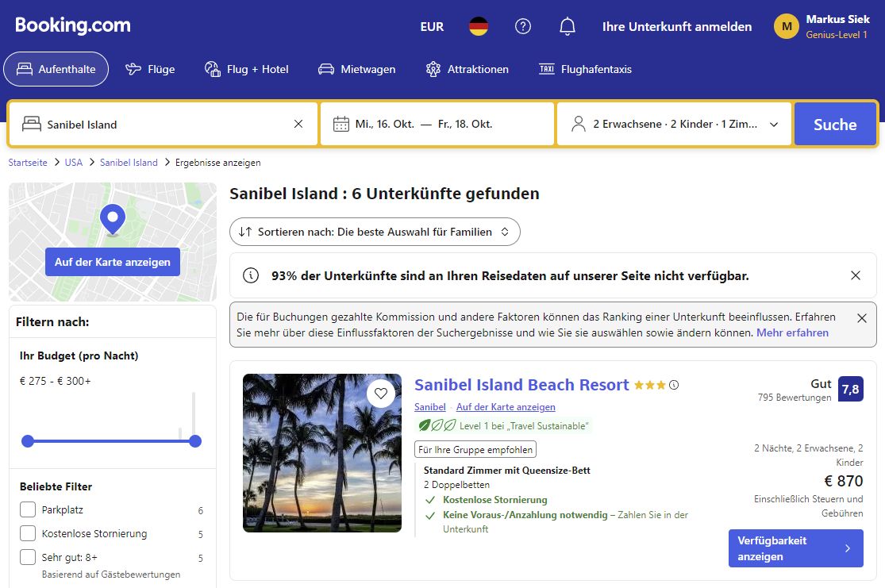The width and height of the screenshot is (885, 588).
Task: Click the Sanibel Island breadcrumb link
Action: 129,163
